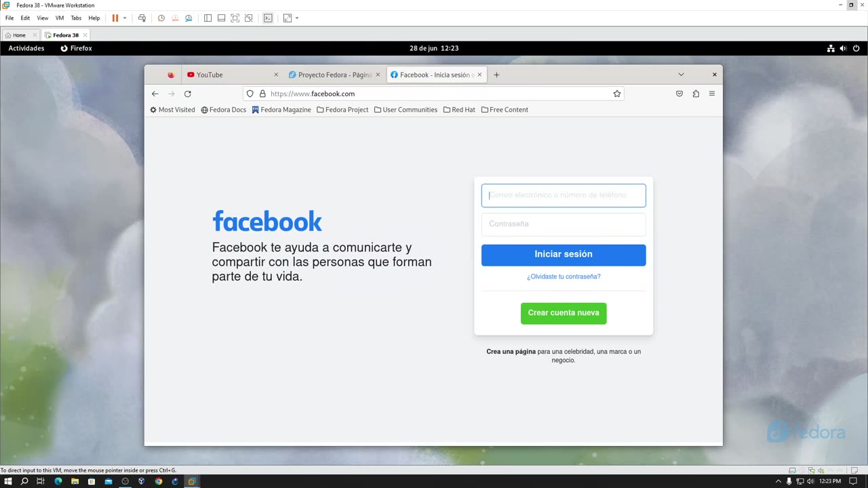Toggle the VMware library sidebar icon
This screenshot has height=488, width=868.
point(208,18)
